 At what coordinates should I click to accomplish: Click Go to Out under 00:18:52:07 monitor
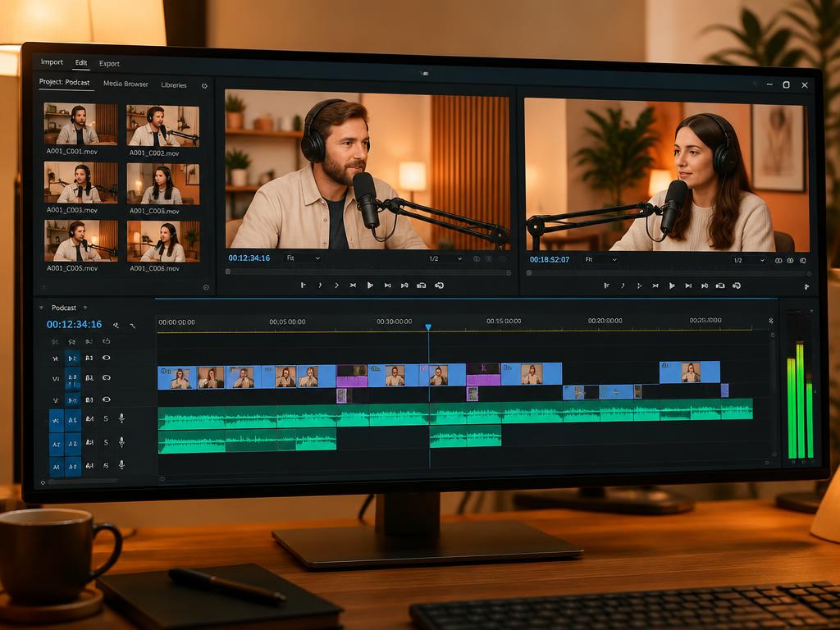705,286
